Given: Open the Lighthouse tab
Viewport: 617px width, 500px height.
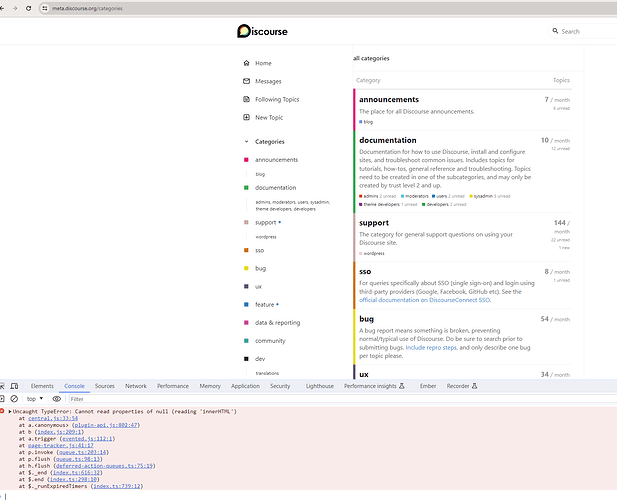Looking at the screenshot, I should pyautogui.click(x=320, y=386).
